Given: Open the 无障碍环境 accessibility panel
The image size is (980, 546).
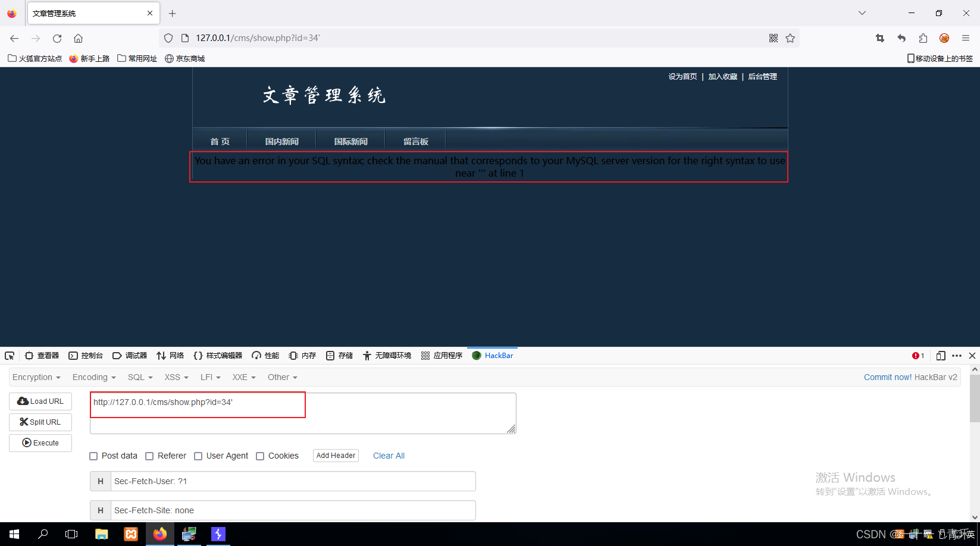Looking at the screenshot, I should tap(387, 356).
